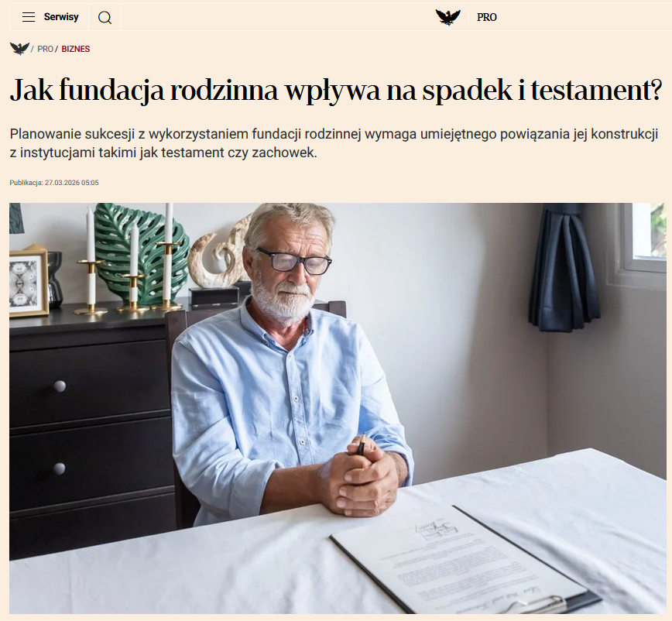Click the publication date text
Image resolution: width=672 pixels, height=621 pixels.
click(x=54, y=183)
